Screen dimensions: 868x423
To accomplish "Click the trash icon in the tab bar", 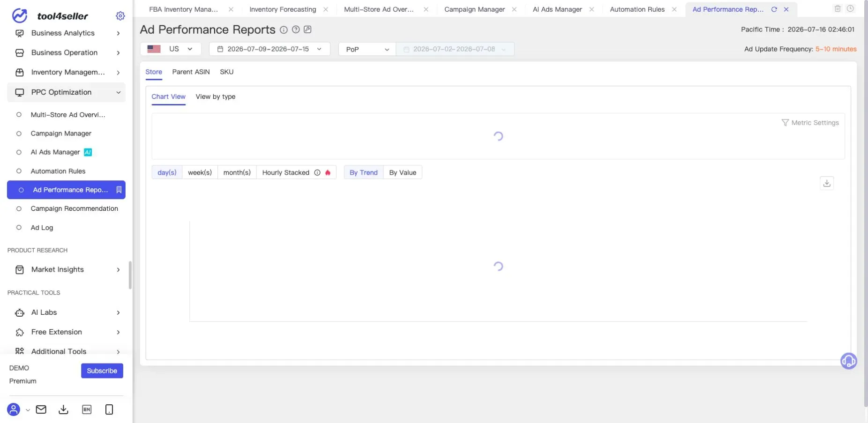I will tap(838, 8).
